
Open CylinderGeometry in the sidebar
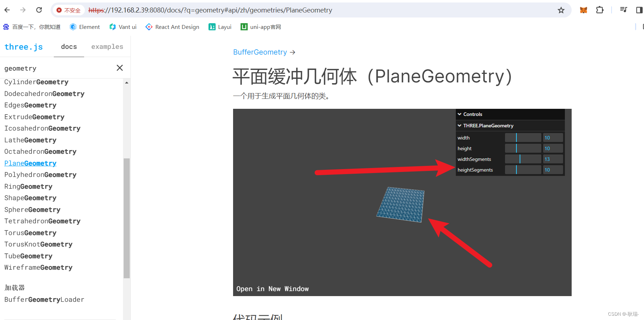pos(36,82)
